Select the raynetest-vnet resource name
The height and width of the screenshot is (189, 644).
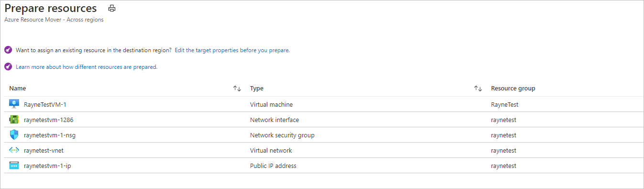pos(44,150)
